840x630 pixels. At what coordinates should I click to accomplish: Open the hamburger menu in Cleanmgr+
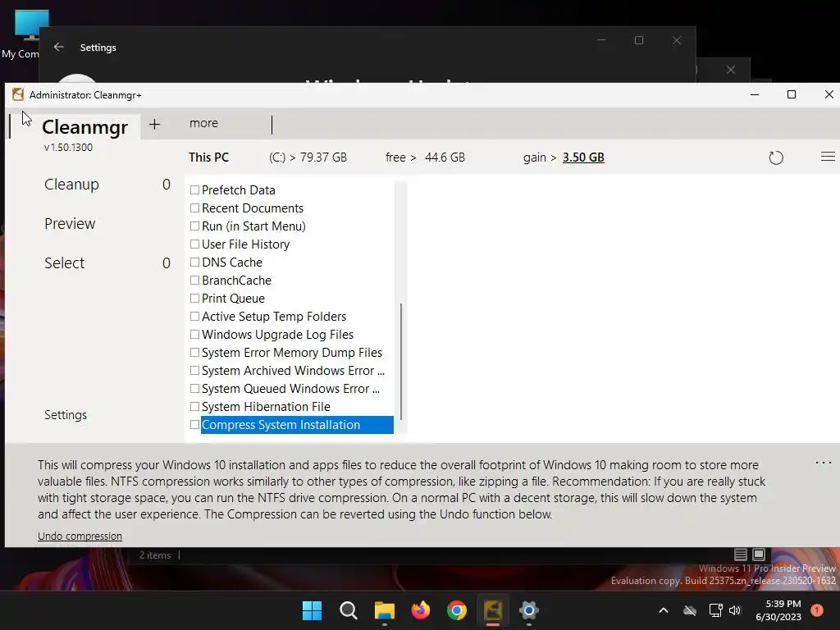828,157
